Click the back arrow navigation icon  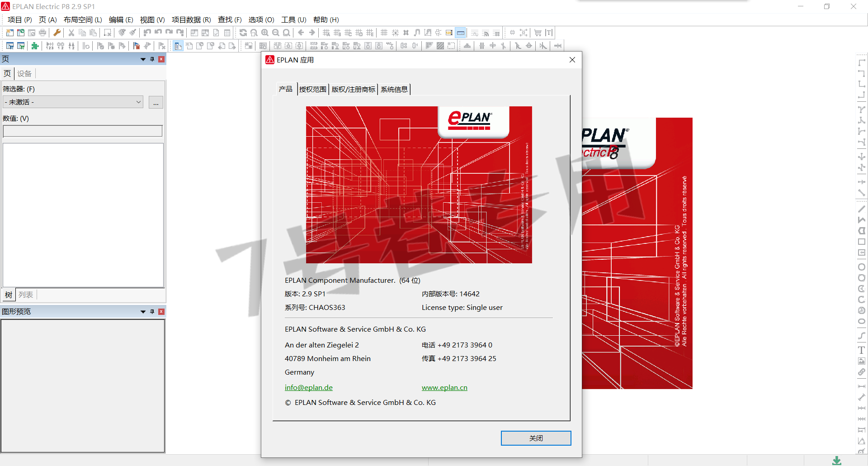pos(301,33)
